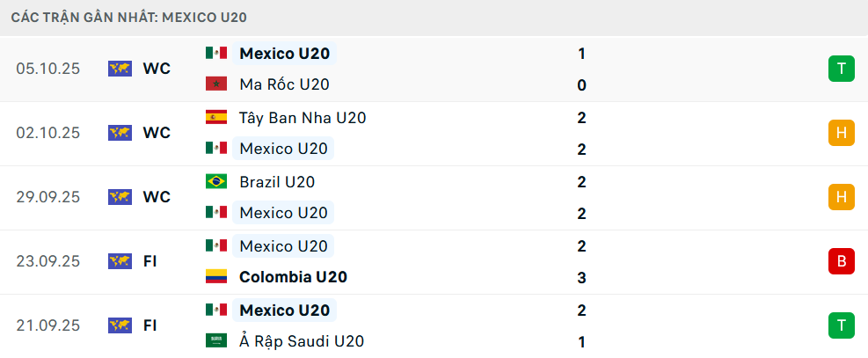Open the Tây Ban Nha U20 team link

pyautogui.click(x=303, y=117)
